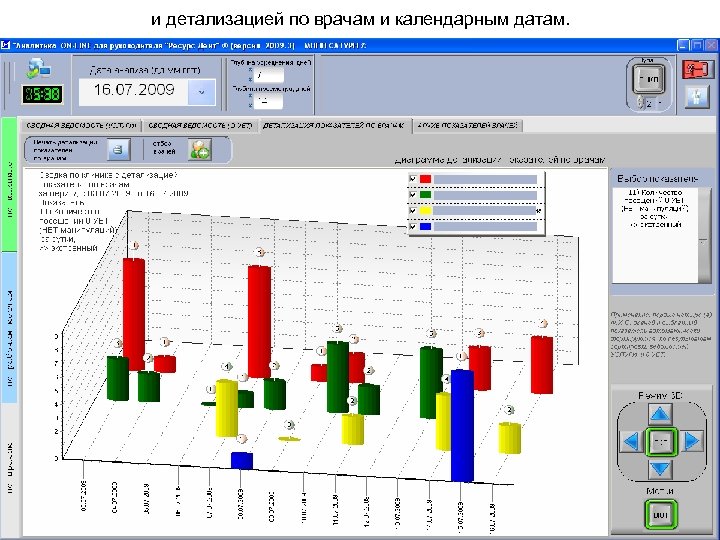The image size is (720, 540).
Task: Click the red color swatch in the legend
Action: pyautogui.click(x=426, y=179)
